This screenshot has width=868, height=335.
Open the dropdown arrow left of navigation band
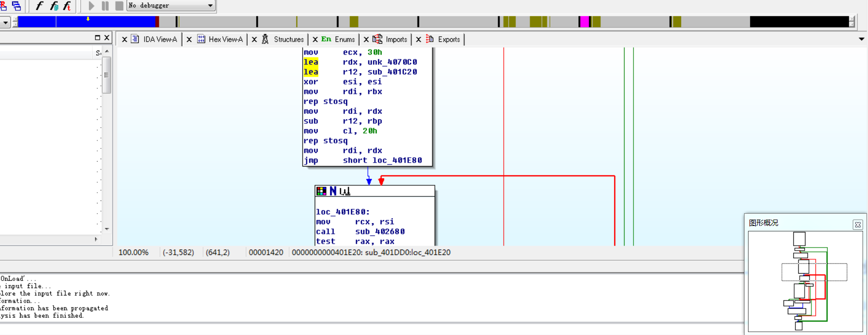click(5, 22)
